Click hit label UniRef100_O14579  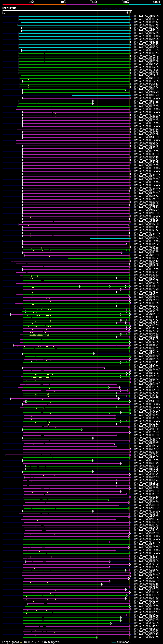coord(146,137)
